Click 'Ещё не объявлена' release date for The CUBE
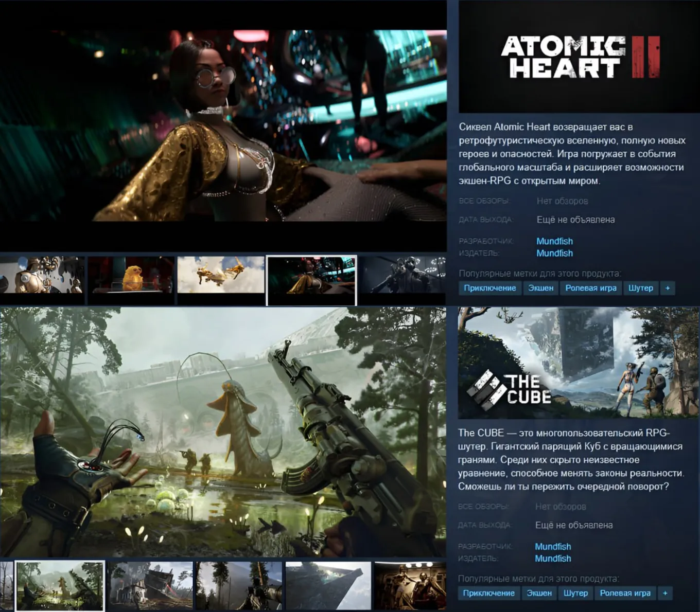The width and height of the screenshot is (700, 612). [574, 525]
